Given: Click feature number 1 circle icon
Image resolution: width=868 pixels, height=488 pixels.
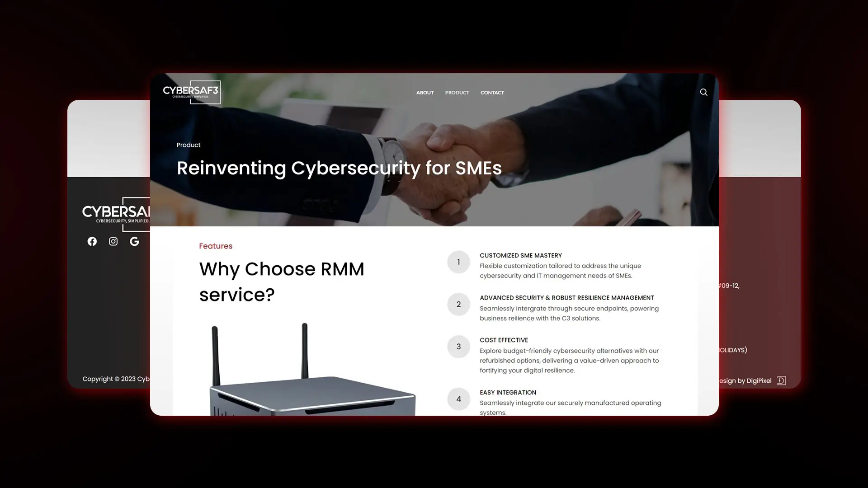Looking at the screenshot, I should (x=458, y=262).
